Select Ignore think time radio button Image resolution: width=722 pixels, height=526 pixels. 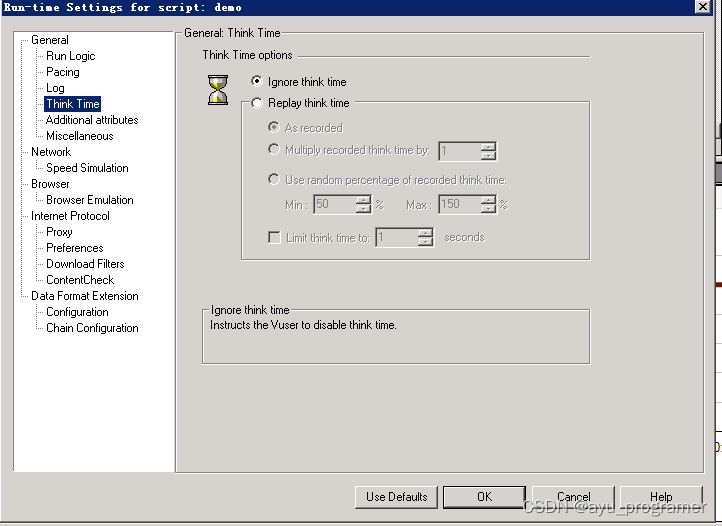257,82
